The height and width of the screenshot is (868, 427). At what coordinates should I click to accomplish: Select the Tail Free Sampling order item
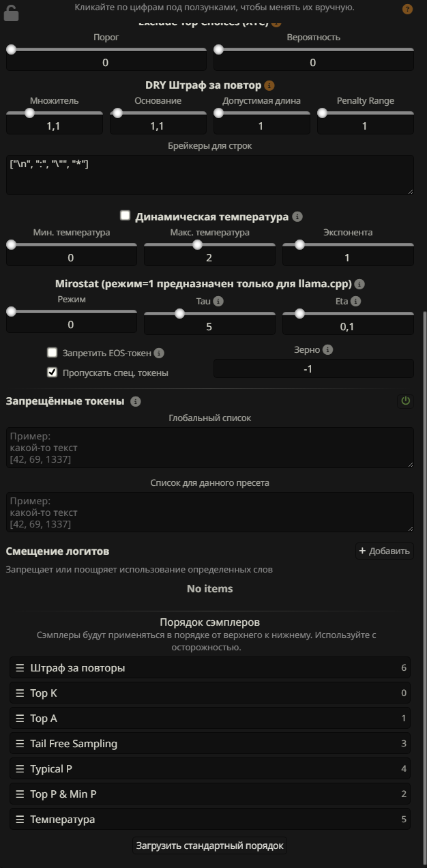pyautogui.click(x=210, y=744)
